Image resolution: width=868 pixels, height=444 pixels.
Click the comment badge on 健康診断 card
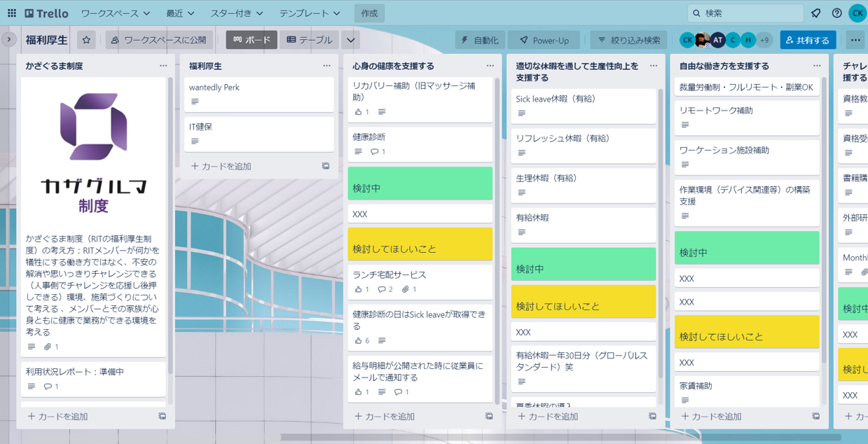tap(378, 151)
